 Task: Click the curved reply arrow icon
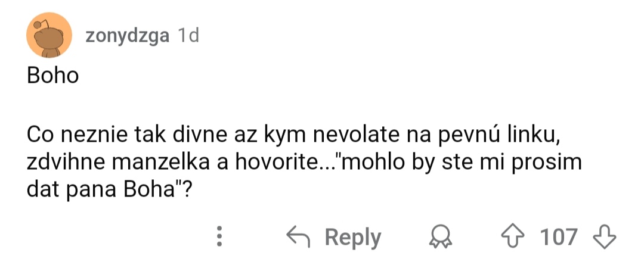click(300, 236)
